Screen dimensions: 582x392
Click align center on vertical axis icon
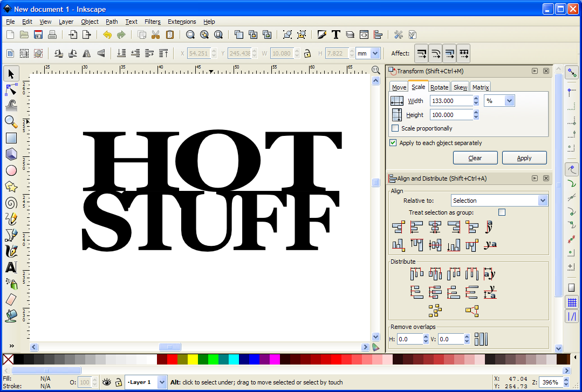(x=435, y=227)
